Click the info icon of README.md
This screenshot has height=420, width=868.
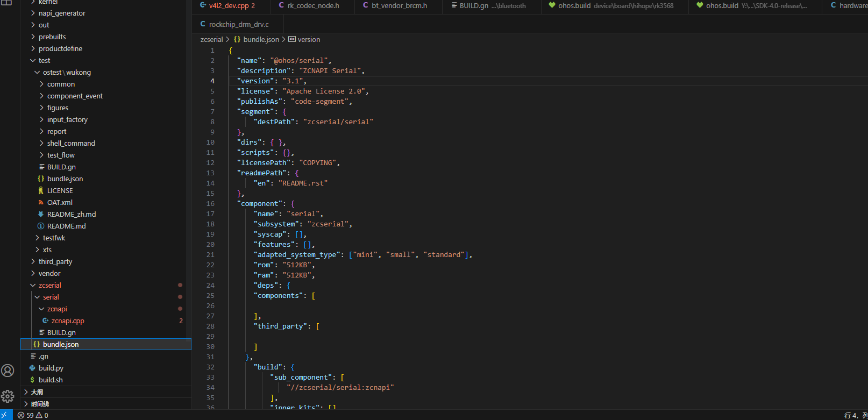coord(41,226)
